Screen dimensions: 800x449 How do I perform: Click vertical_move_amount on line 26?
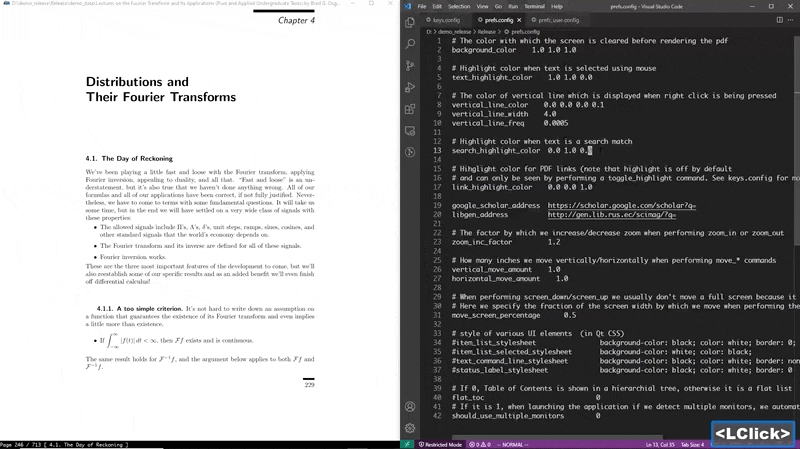(492, 269)
